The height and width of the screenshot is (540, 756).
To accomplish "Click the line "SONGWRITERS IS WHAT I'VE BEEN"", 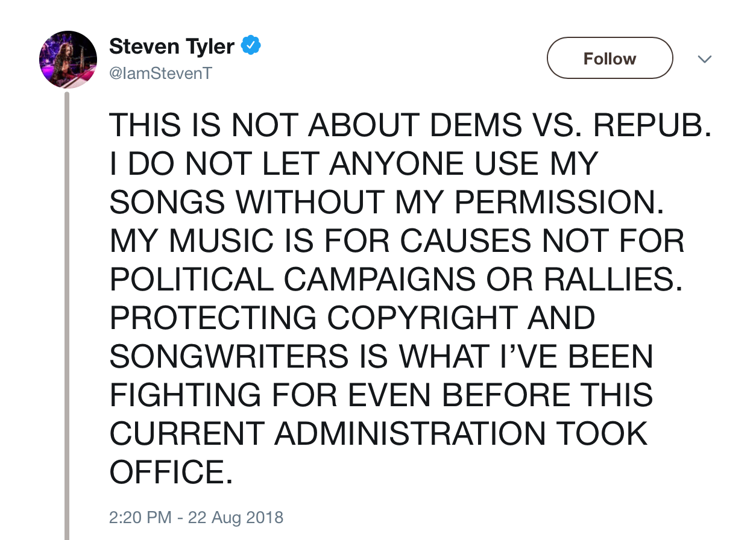I will point(381,357).
